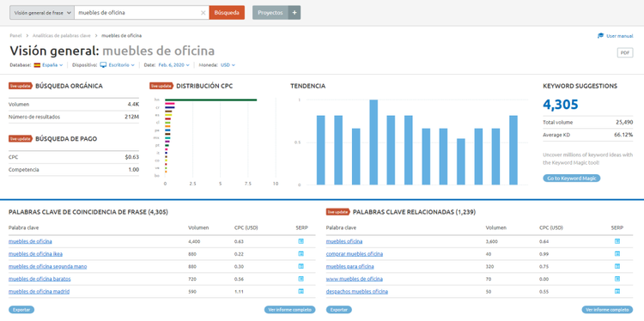View full report for phrase match keywords
Image resolution: width=644 pixels, height=321 pixels.
290,310
